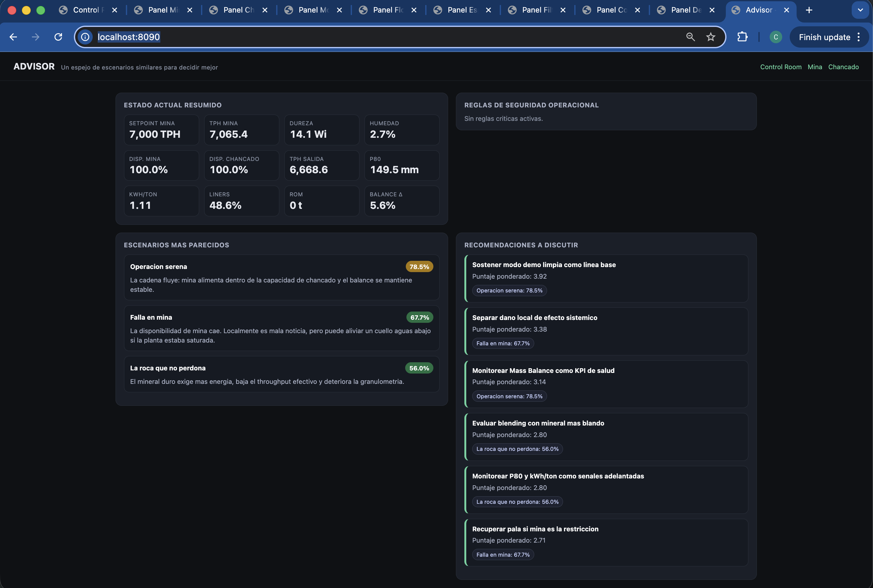Image resolution: width=873 pixels, height=588 pixels.
Task: Bookmark this page with the star icon
Action: point(710,37)
